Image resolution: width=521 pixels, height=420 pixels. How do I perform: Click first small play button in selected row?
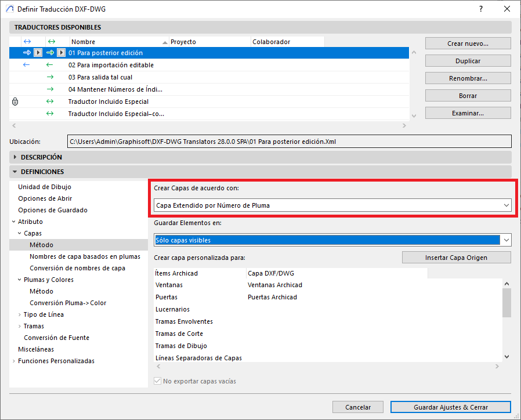tap(38, 53)
